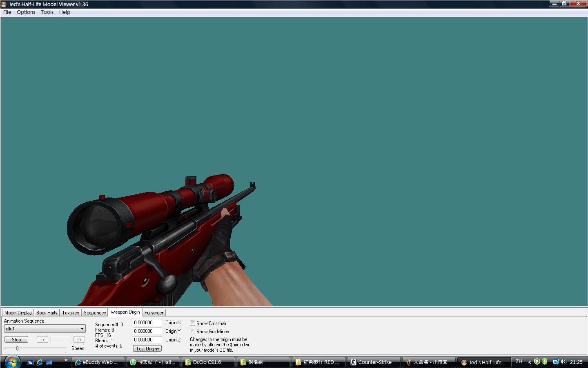Click the first green shield tray icon
Viewport: 588px width, 368px height.
(x=537, y=362)
